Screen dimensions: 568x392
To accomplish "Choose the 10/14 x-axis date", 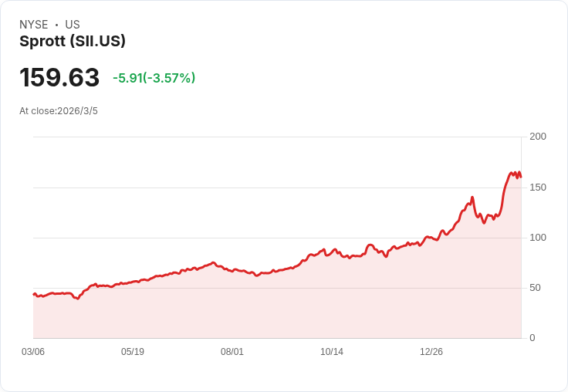I will [x=332, y=352].
